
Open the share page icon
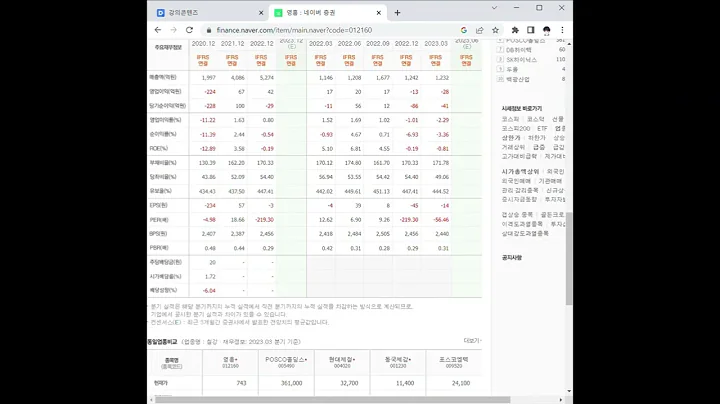pos(479,30)
